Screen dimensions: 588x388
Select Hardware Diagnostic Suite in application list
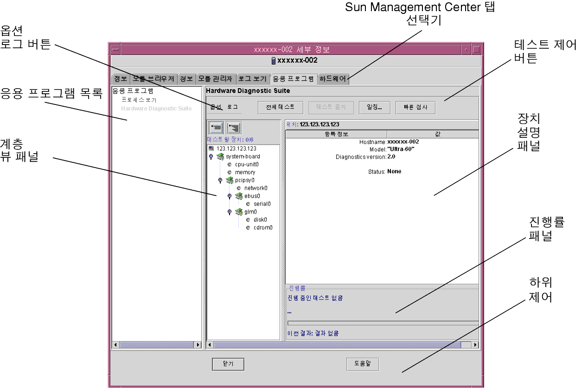[x=156, y=109]
